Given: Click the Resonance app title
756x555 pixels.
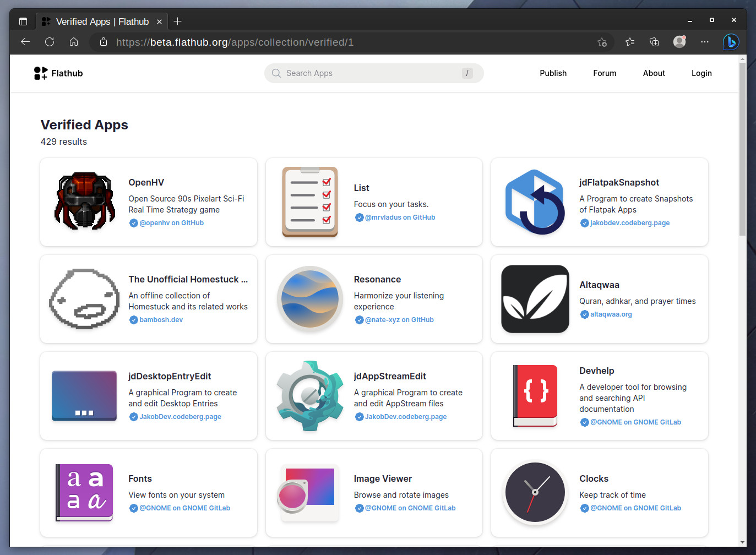Looking at the screenshot, I should [377, 280].
